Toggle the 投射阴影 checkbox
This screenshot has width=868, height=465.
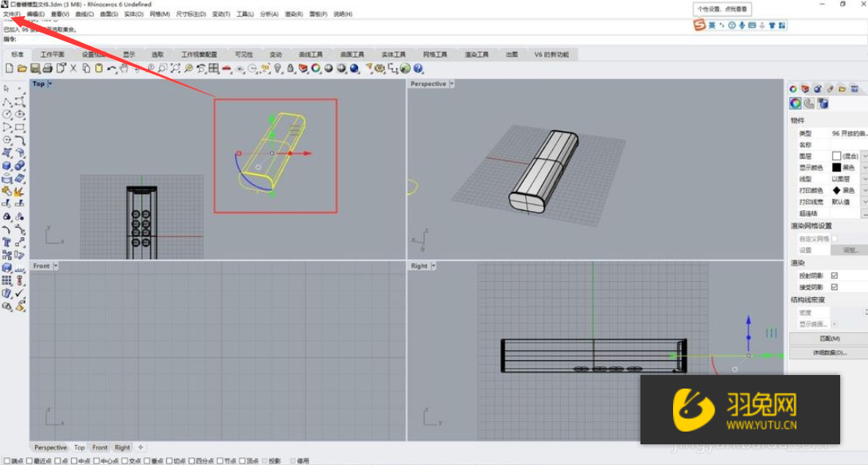(x=834, y=275)
